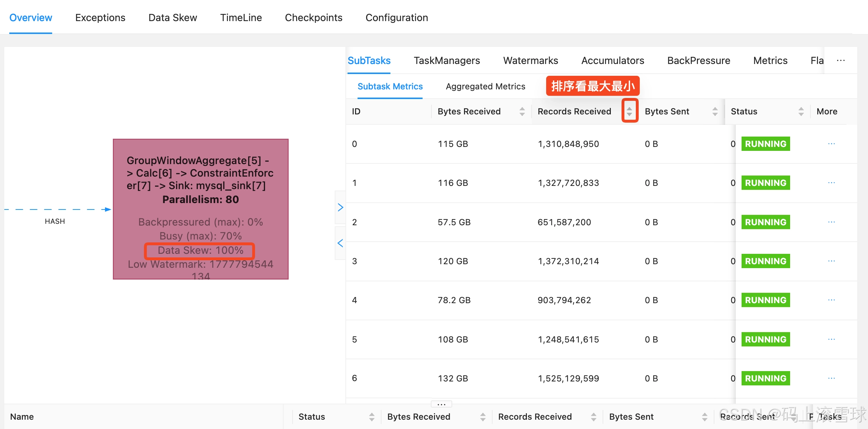This screenshot has height=429, width=868.
Task: Open the Data Skew tab
Action: (x=173, y=18)
